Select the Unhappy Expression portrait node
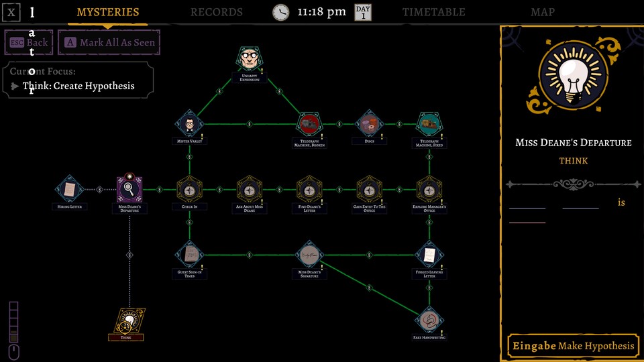 [x=249, y=60]
